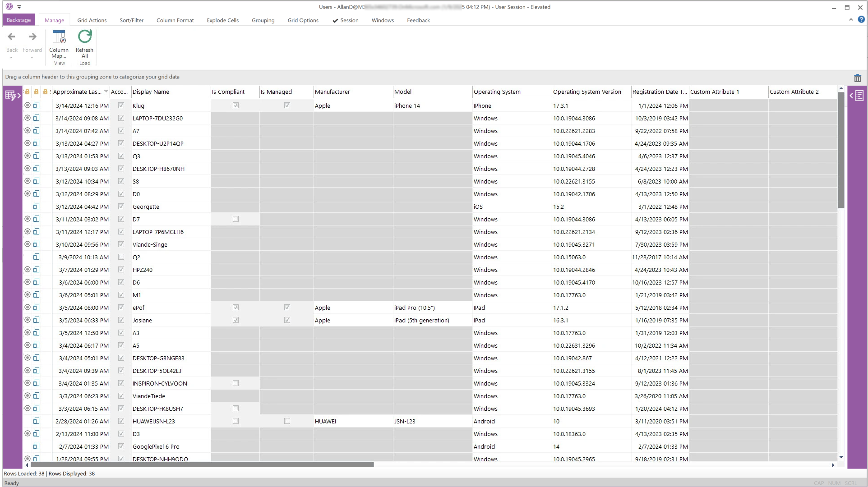Click the grouping zone trash icon
The width and height of the screenshot is (868, 487).
click(x=857, y=78)
